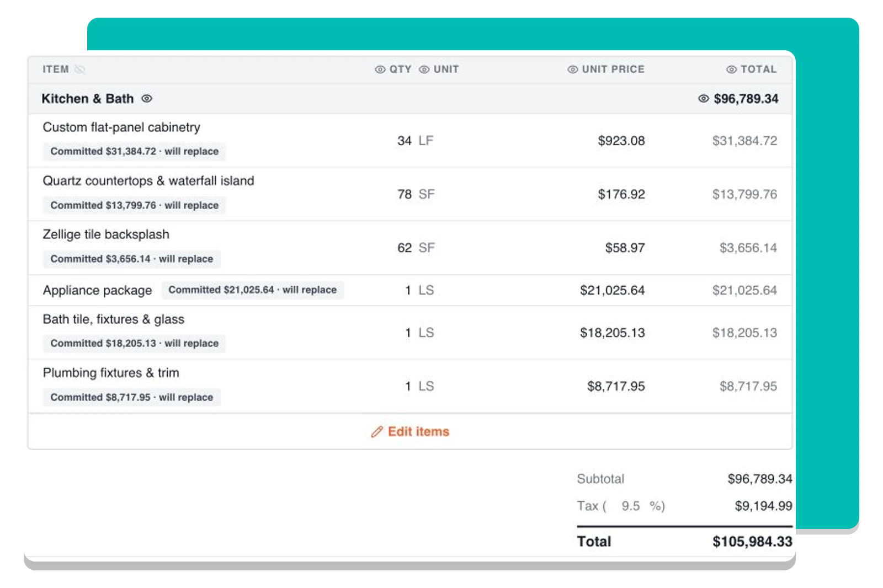Image resolution: width=883 pixels, height=588 pixels.
Task: Toggle visibility eye beside ITEM header
Action: (x=80, y=70)
